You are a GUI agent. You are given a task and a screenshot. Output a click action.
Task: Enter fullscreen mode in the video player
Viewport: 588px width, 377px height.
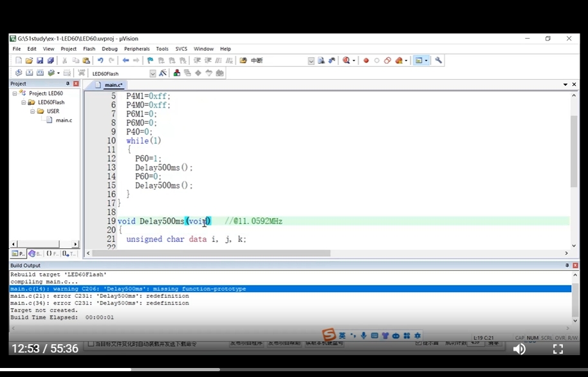pyautogui.click(x=558, y=349)
